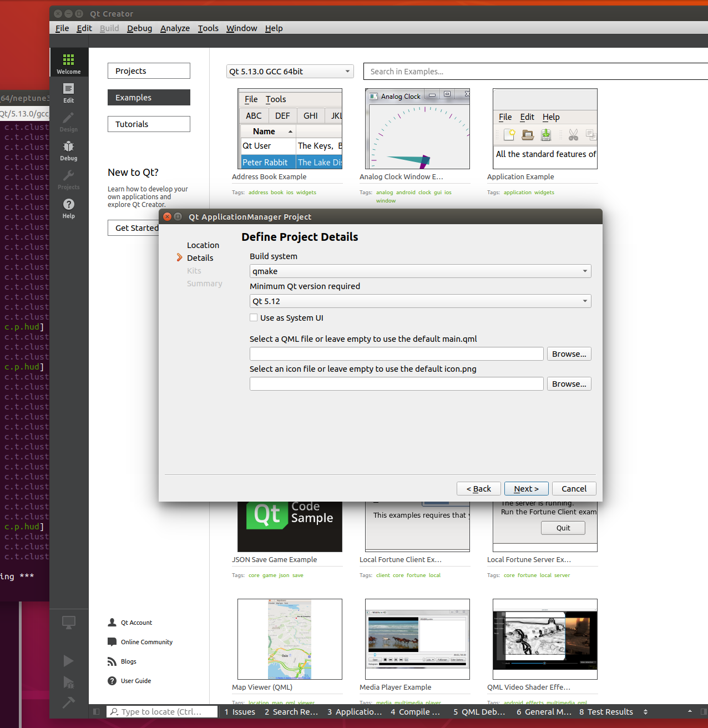Viewport: 708px width, 728px height.
Task: Open the kit selector monitor icon
Action: tap(68, 623)
